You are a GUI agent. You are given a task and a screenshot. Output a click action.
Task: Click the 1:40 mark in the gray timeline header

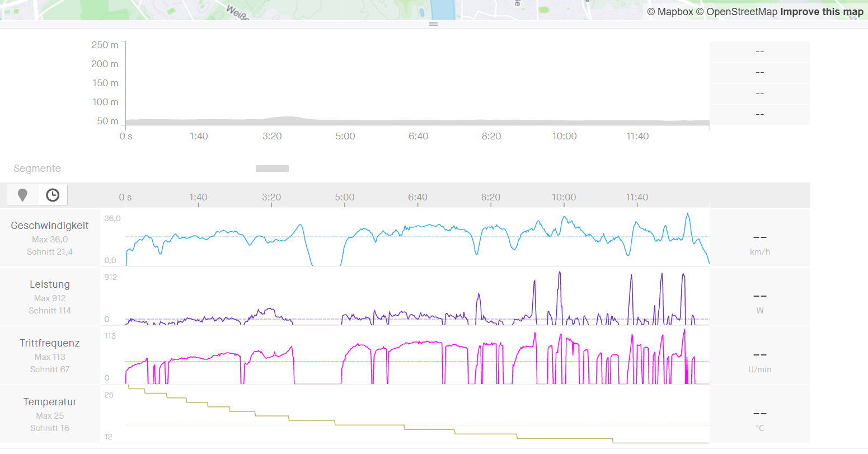(x=198, y=197)
